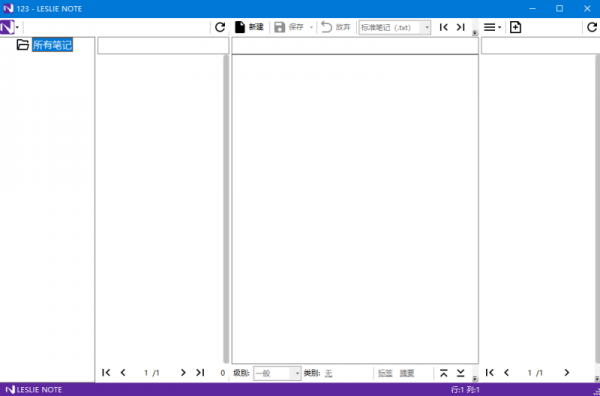This screenshot has width=600, height=396.
Task: Click the note list vertical scrollbar
Action: pos(226,209)
